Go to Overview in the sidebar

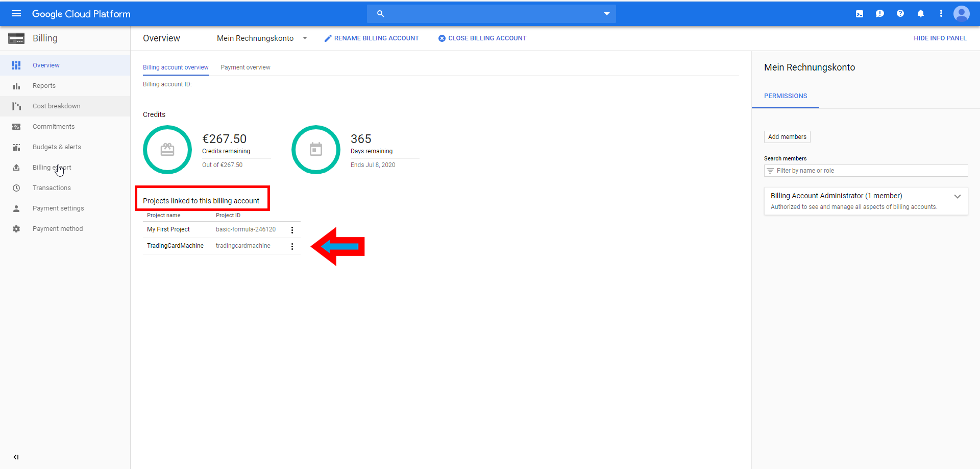coord(65,65)
